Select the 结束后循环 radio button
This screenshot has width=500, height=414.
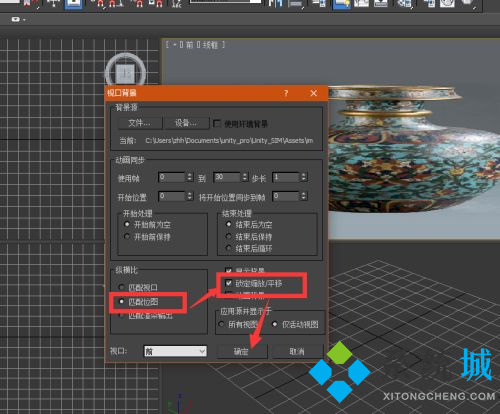point(229,248)
